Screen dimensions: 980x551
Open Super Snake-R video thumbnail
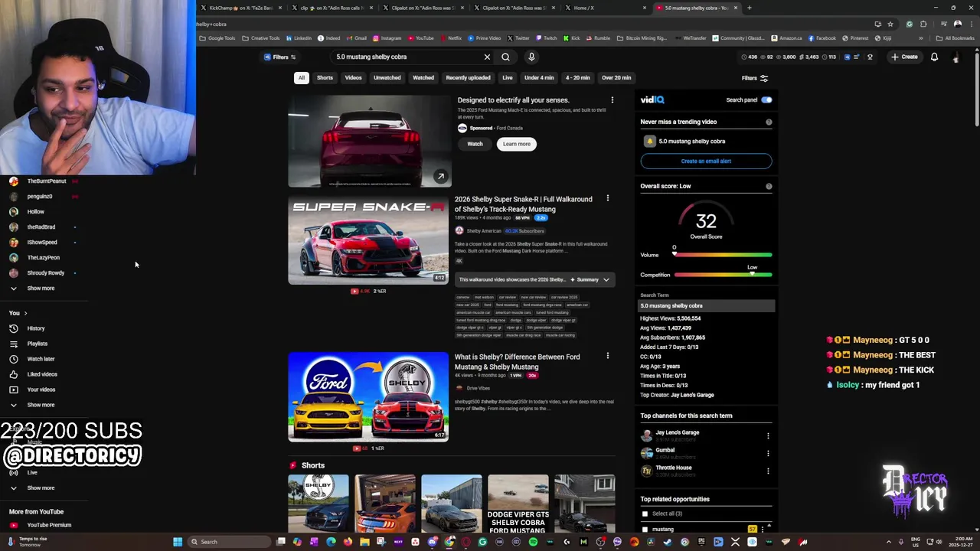(368, 240)
